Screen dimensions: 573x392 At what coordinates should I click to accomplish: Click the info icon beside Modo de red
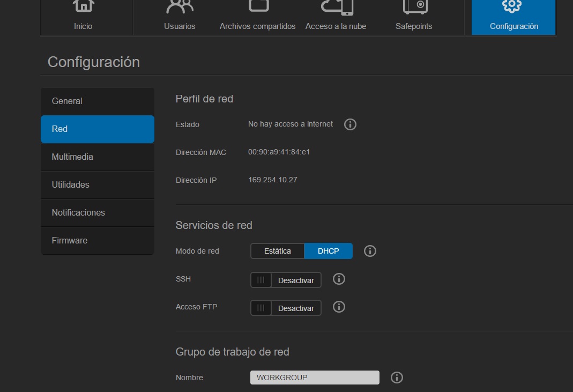[370, 251]
